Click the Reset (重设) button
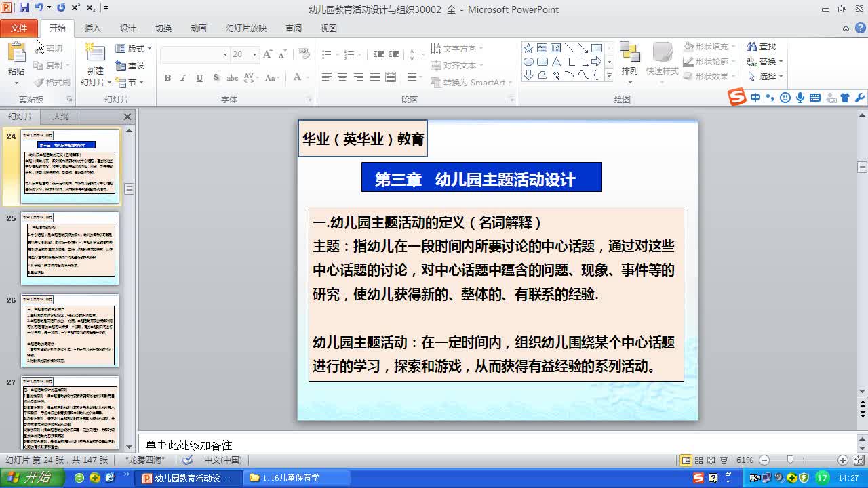The height and width of the screenshot is (488, 868). point(130,65)
